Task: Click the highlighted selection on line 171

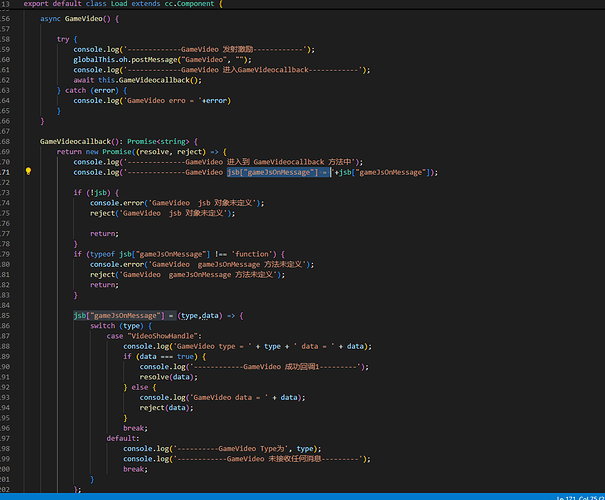Action: pos(279,172)
